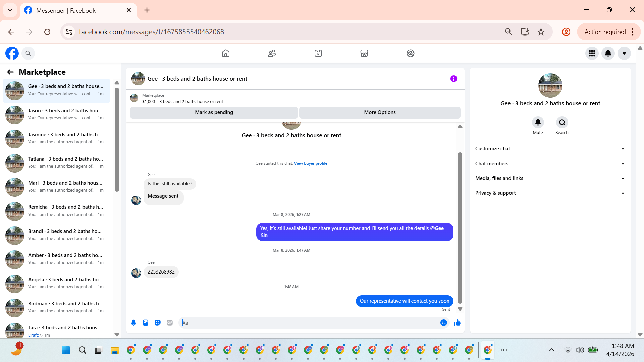Mute this conversation's notifications
The height and width of the screenshot is (362, 644).
point(538,123)
